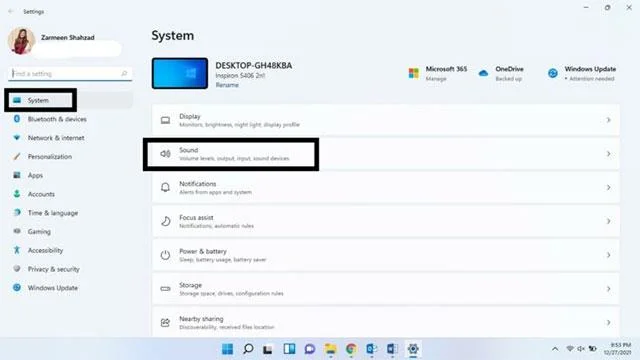Click the desktop wallpaper thumbnail
640x360 pixels.
pyautogui.click(x=180, y=73)
